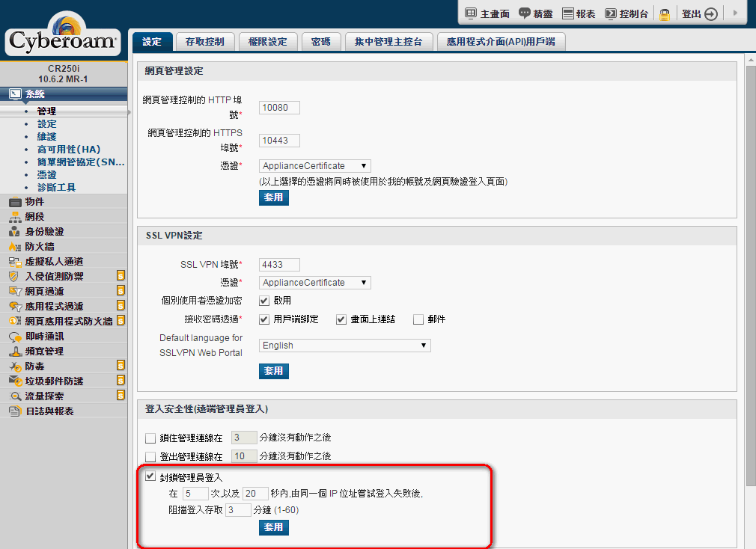The width and height of the screenshot is (756, 549).
Task: Click the 系統 monitor icon in sidebar
Action: [16, 94]
